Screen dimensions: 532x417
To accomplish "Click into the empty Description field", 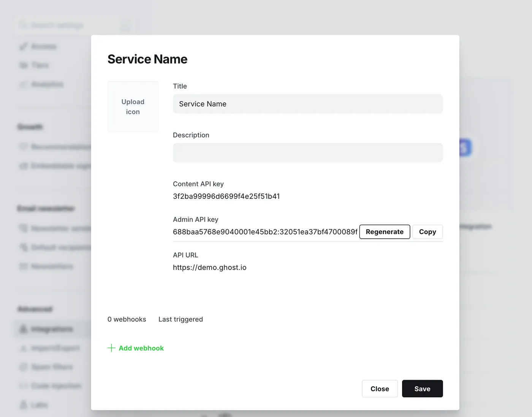I will click(x=308, y=152).
